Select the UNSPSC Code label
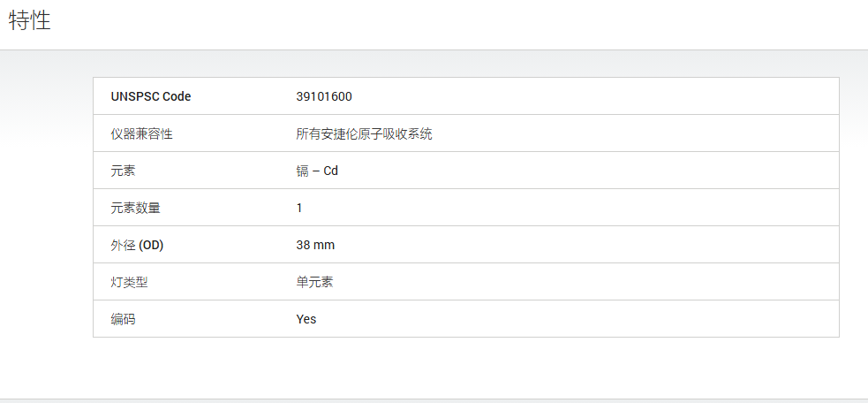Image resolution: width=868 pixels, height=403 pixels. click(x=151, y=96)
